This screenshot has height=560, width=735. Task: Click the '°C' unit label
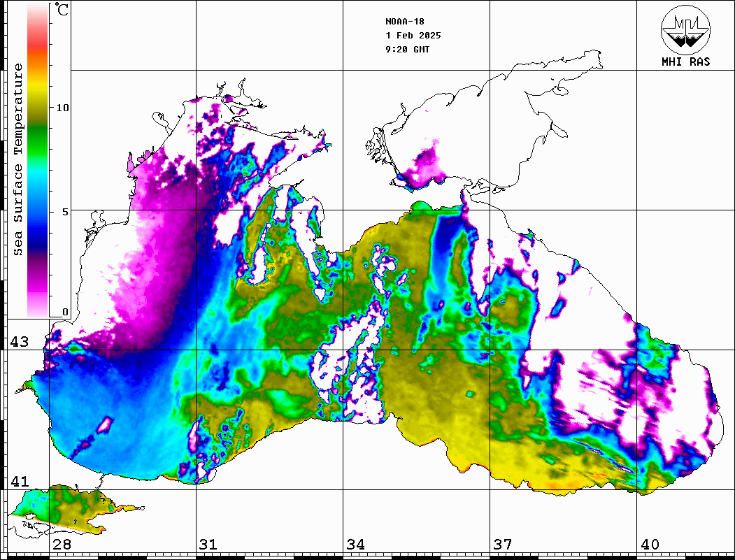coord(62,10)
